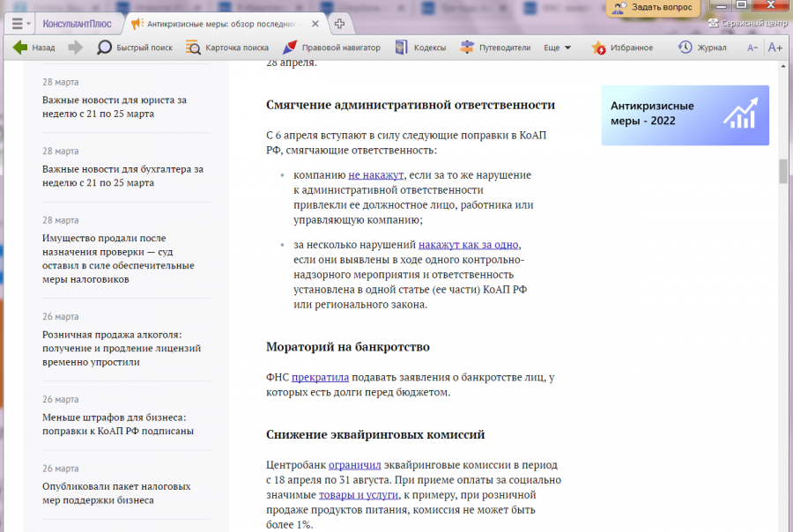Screen dimensions: 793x532
Task: Open Quick search (Быстрый поиск)
Action: (135, 48)
